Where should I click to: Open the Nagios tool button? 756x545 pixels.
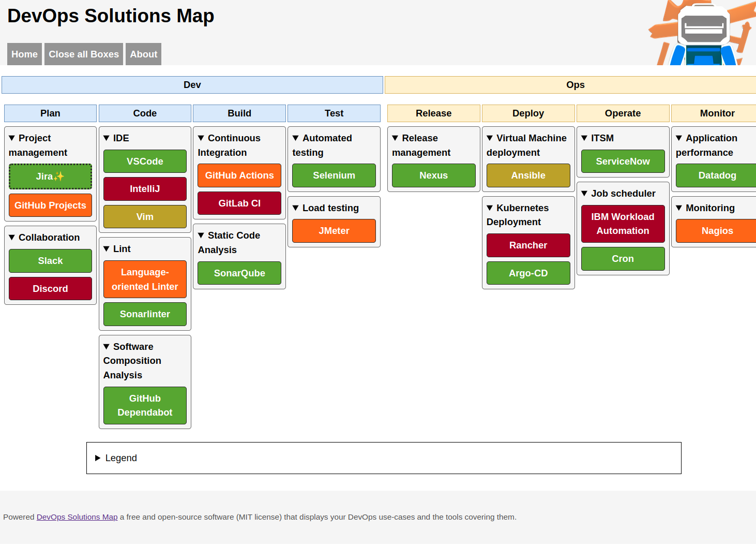click(x=716, y=231)
